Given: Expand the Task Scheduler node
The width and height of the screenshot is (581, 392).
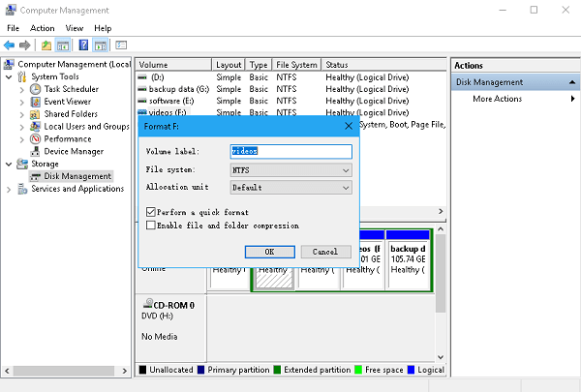Looking at the screenshot, I should (22, 89).
